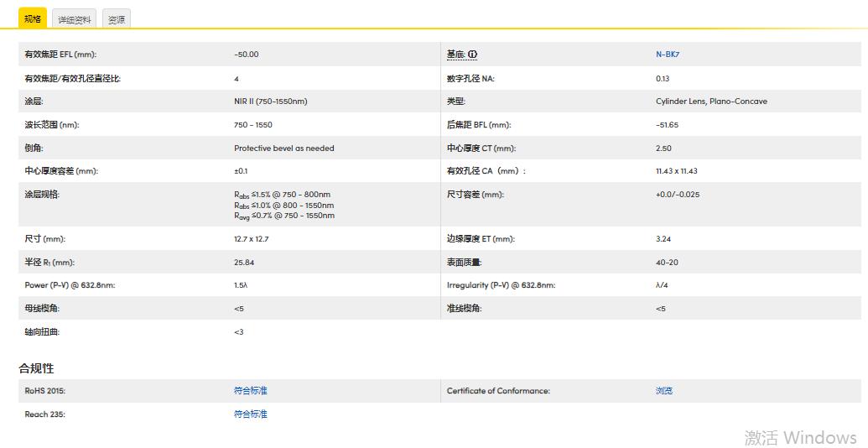This screenshot has width=868, height=448.
Task: Select the 表面质量 value 40-20
Action: click(x=667, y=263)
